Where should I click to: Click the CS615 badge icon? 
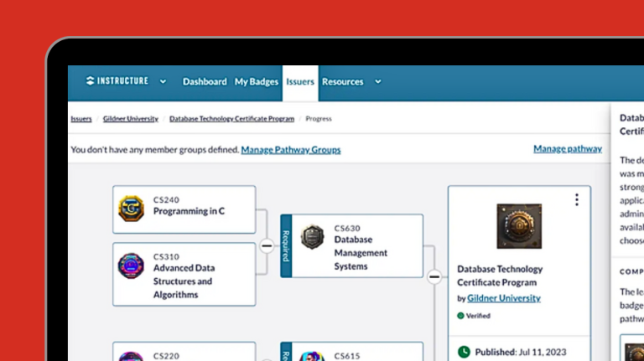click(x=312, y=356)
